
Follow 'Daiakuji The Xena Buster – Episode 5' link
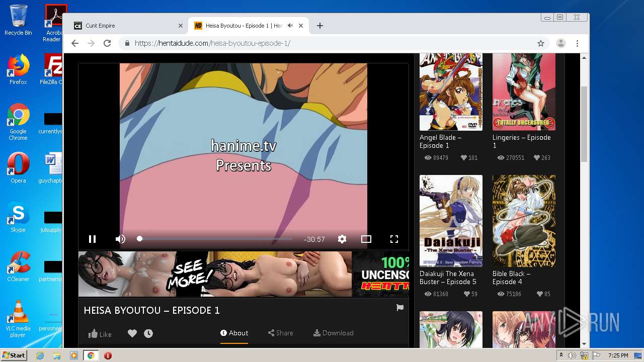[x=448, y=278]
